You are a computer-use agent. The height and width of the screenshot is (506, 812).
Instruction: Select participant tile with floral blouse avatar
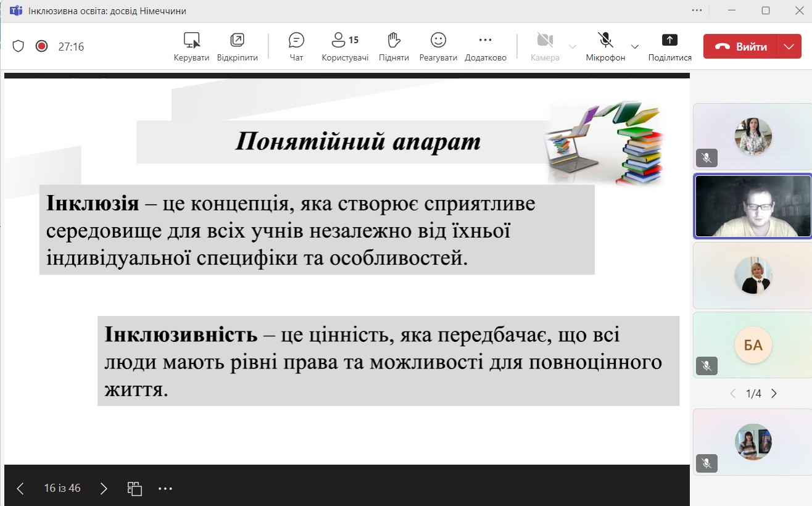click(753, 136)
